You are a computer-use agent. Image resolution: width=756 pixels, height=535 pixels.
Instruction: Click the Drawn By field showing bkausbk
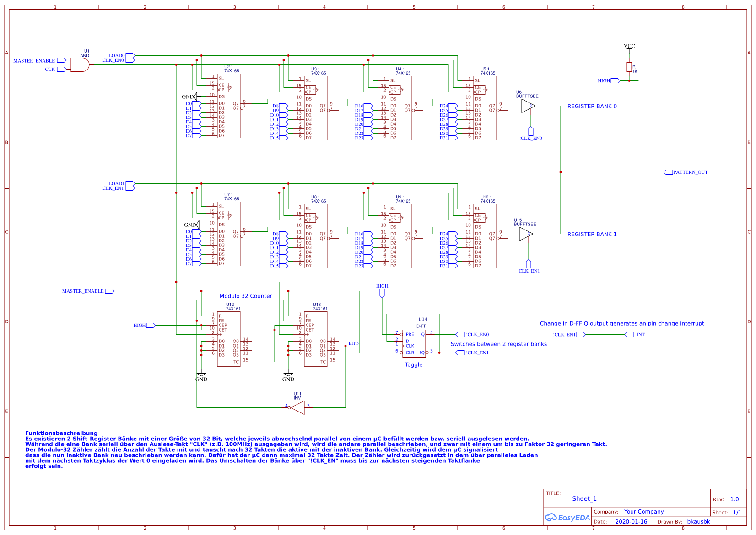coord(699,521)
